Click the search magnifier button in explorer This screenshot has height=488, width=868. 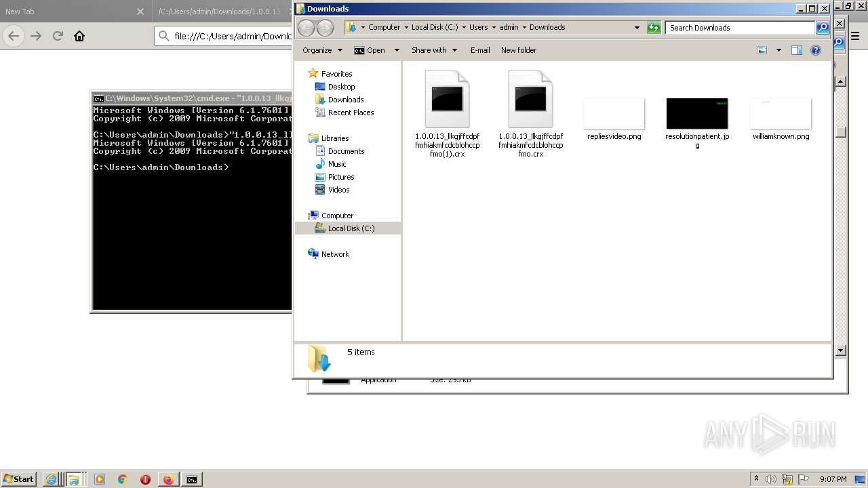pos(823,28)
